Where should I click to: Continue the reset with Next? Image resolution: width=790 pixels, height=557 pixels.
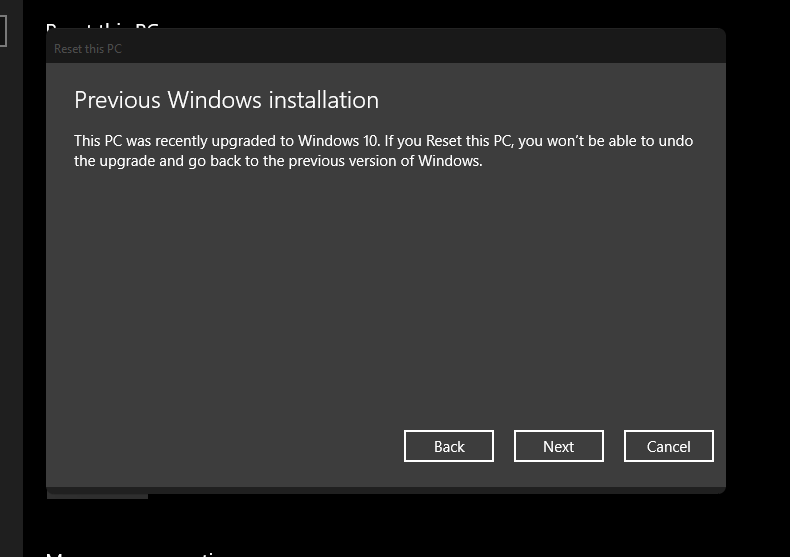559,446
